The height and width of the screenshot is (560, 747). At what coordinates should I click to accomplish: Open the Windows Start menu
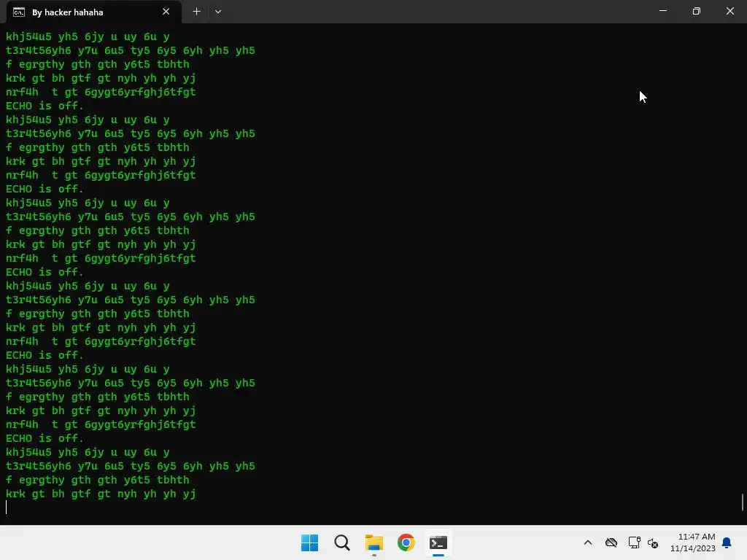(309, 542)
